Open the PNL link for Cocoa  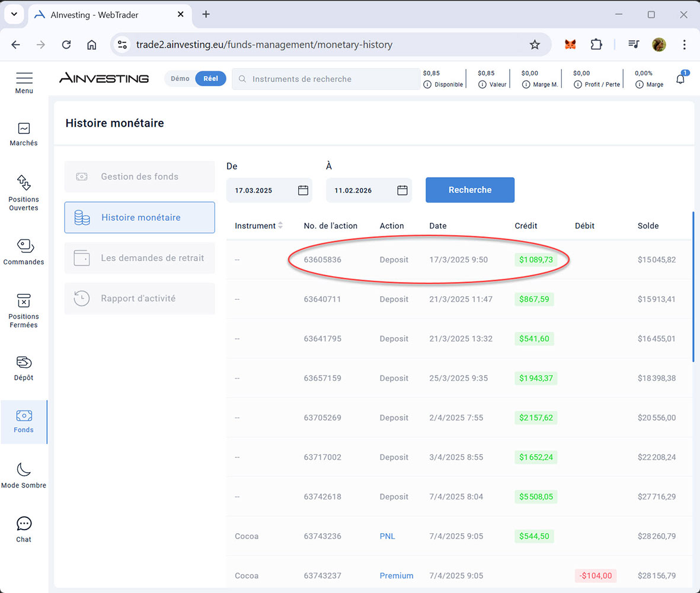point(387,536)
